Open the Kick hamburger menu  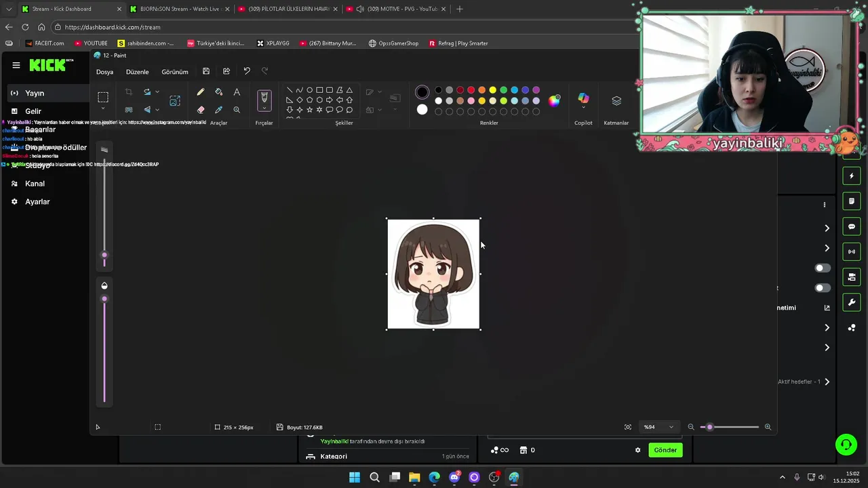point(16,65)
